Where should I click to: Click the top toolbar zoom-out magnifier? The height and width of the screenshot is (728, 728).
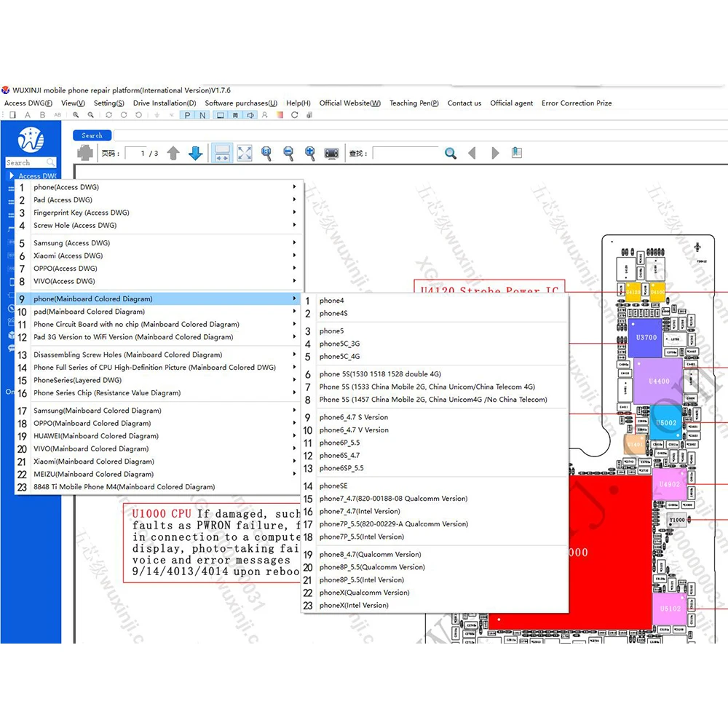pyautogui.click(x=90, y=115)
